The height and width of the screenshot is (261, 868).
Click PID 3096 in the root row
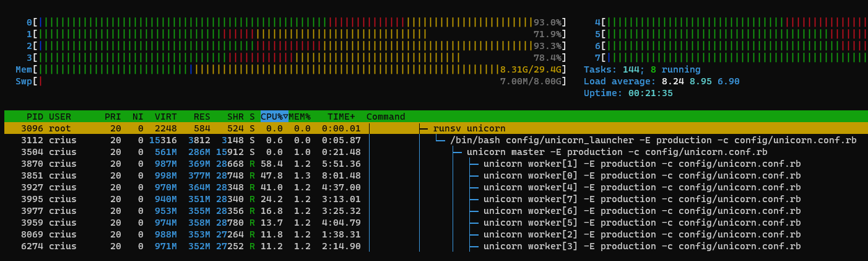32,128
